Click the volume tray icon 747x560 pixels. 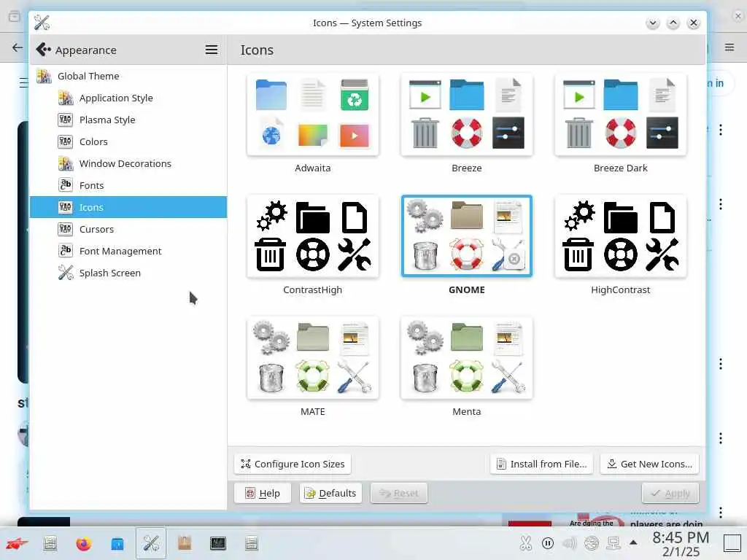tap(570, 543)
